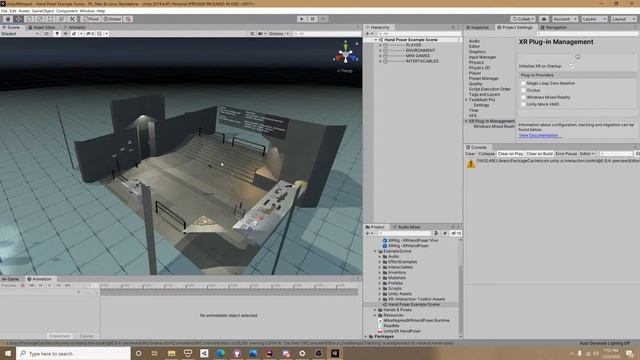Toggle Clear on Play in Console
The width and height of the screenshot is (640, 360).
coord(510,154)
